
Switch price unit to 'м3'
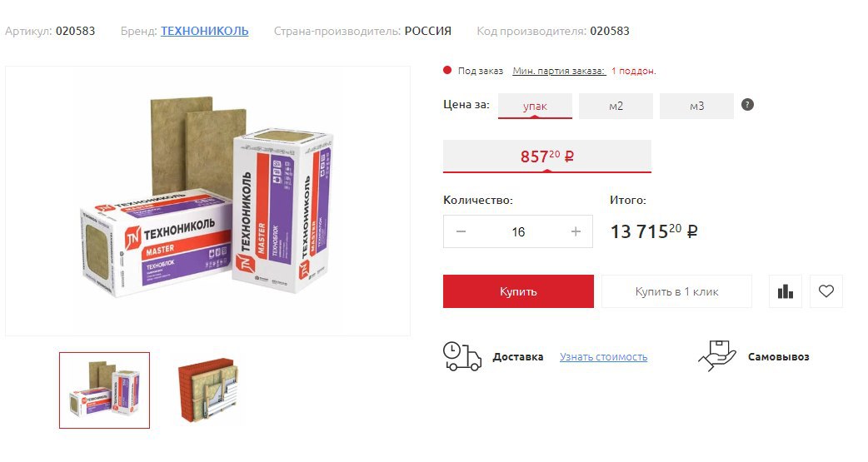(696, 107)
